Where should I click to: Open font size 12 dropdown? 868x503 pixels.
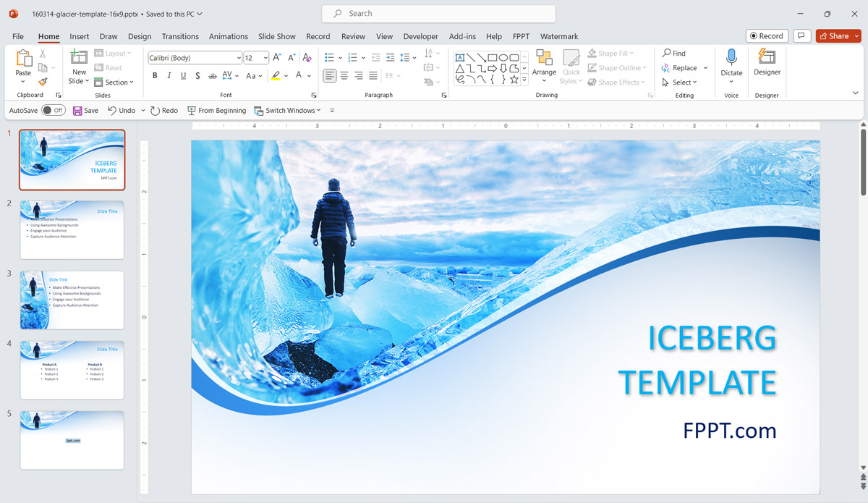click(265, 58)
